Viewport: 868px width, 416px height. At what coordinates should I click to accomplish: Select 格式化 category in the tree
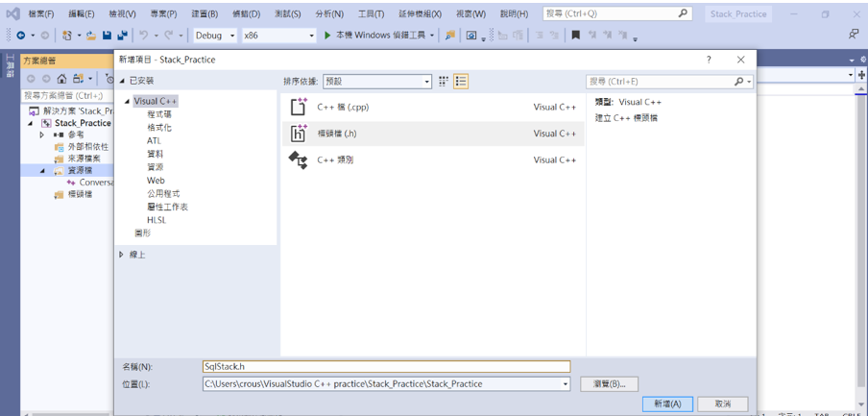159,128
